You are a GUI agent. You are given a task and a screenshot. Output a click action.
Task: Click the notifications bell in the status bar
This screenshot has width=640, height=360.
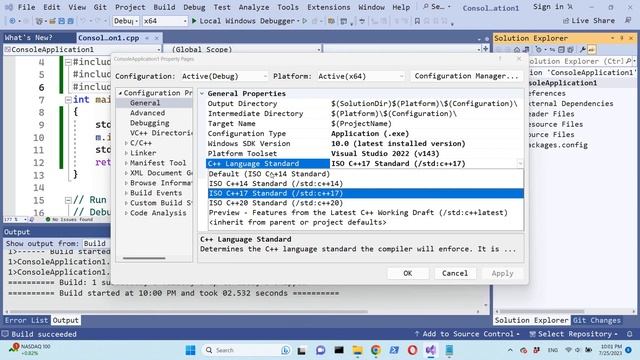coord(630,334)
